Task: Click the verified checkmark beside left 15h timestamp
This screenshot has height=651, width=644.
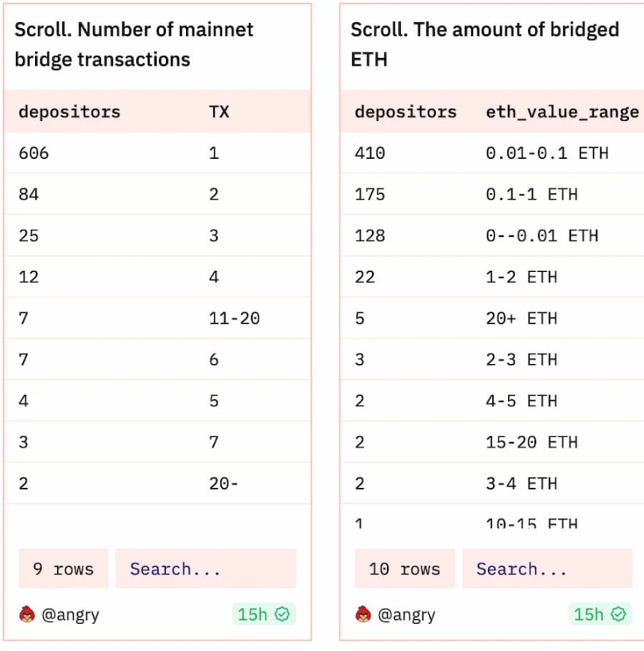Action: pyautogui.click(x=284, y=614)
